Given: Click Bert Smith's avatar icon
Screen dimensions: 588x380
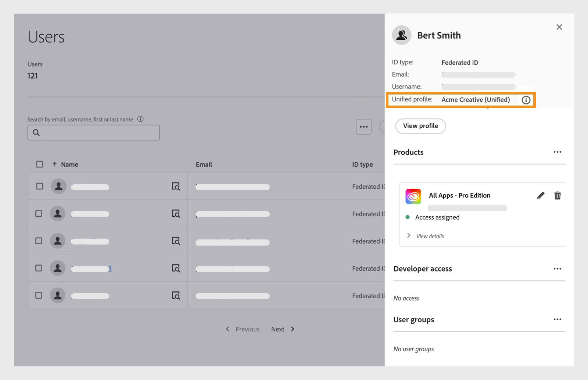Looking at the screenshot, I should pos(402,35).
